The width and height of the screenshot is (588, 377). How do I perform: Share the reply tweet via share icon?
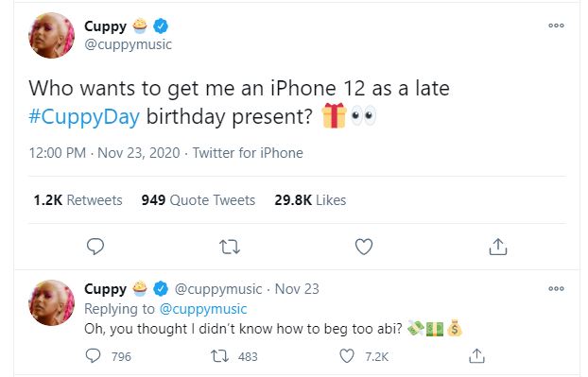(477, 356)
